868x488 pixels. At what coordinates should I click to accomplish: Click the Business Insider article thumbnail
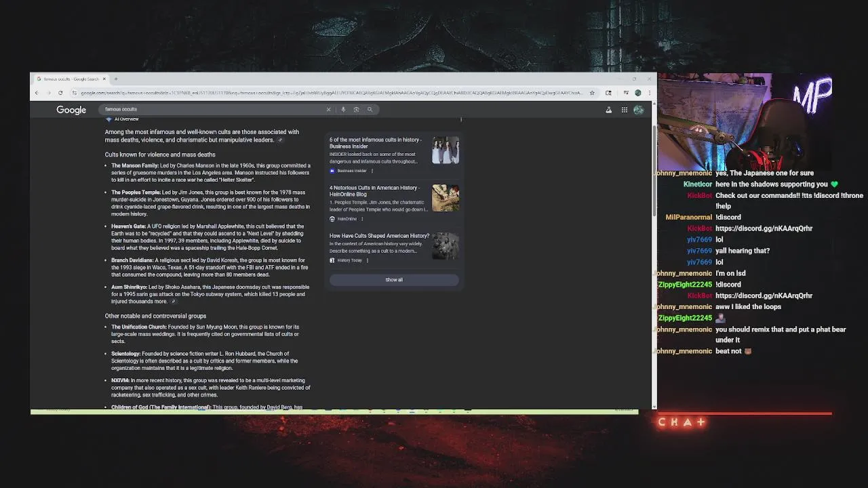(446, 150)
